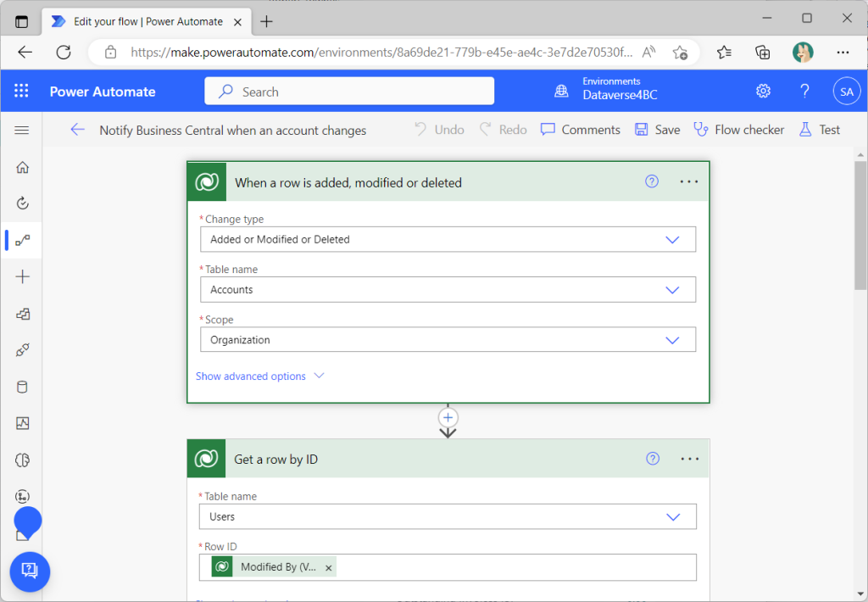Screen dimensions: 868x602
Task: Click the Read aloud icon in address bar
Action: 648,52
